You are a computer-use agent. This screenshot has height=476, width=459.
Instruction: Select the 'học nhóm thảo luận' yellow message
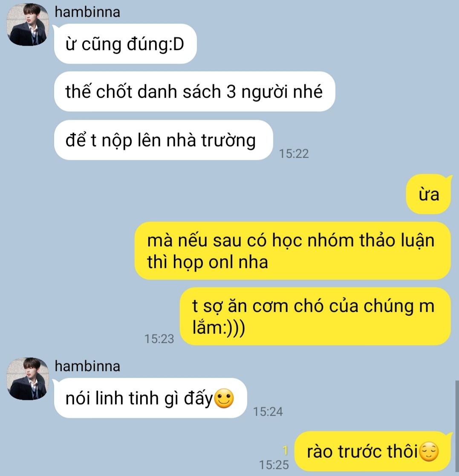(x=292, y=251)
